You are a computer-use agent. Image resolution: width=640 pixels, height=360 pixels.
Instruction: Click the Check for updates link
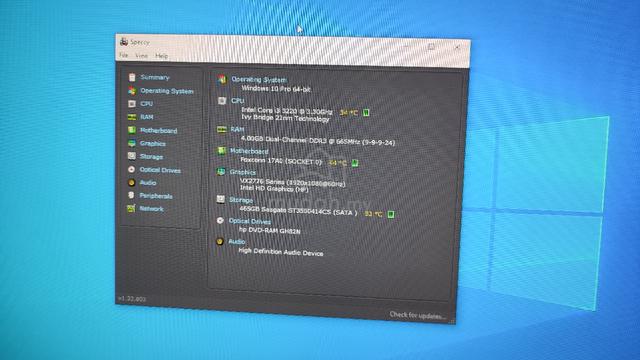(417, 315)
